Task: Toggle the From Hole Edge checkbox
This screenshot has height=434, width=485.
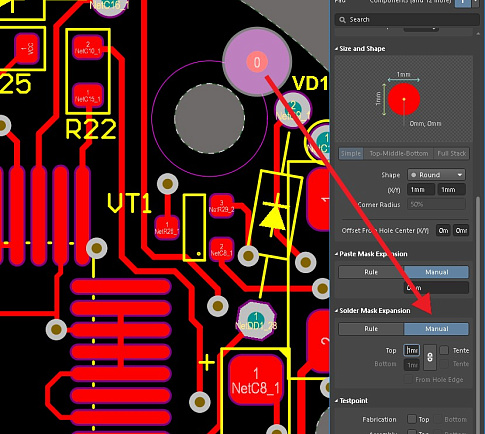Action: (x=408, y=379)
